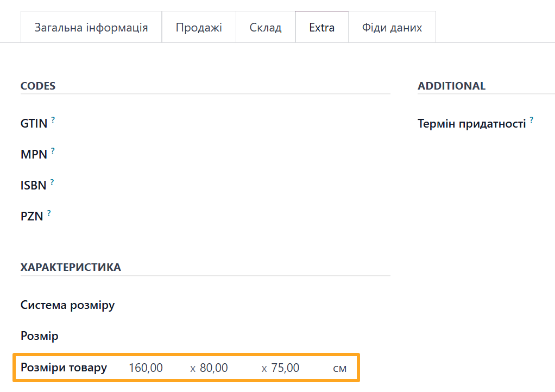Viewport: 555px width, 392px height.
Task: Open the Фіди даних tab
Action: point(392,27)
